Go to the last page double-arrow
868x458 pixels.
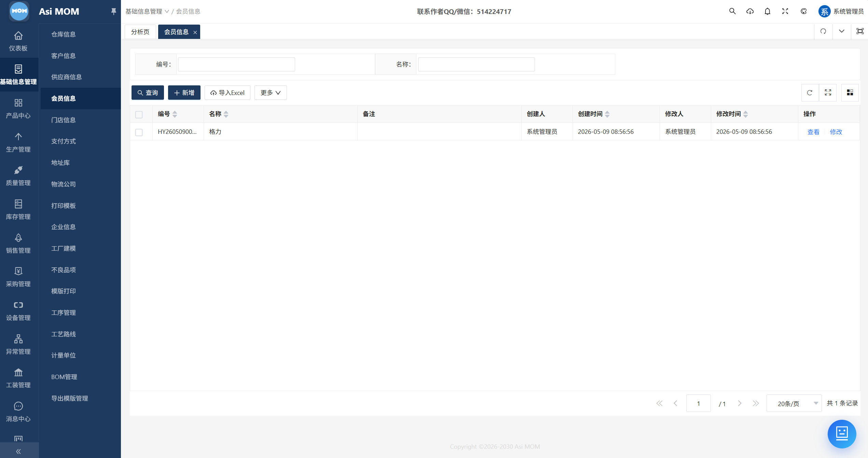pos(756,403)
